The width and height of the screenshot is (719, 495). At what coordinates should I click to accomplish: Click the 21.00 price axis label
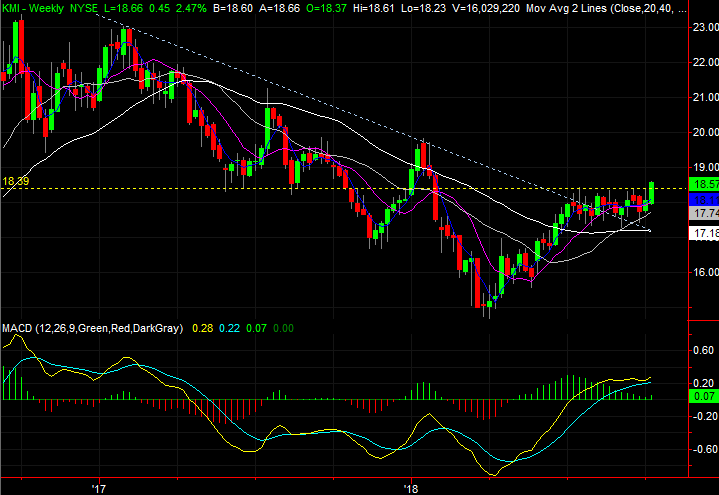(705, 97)
